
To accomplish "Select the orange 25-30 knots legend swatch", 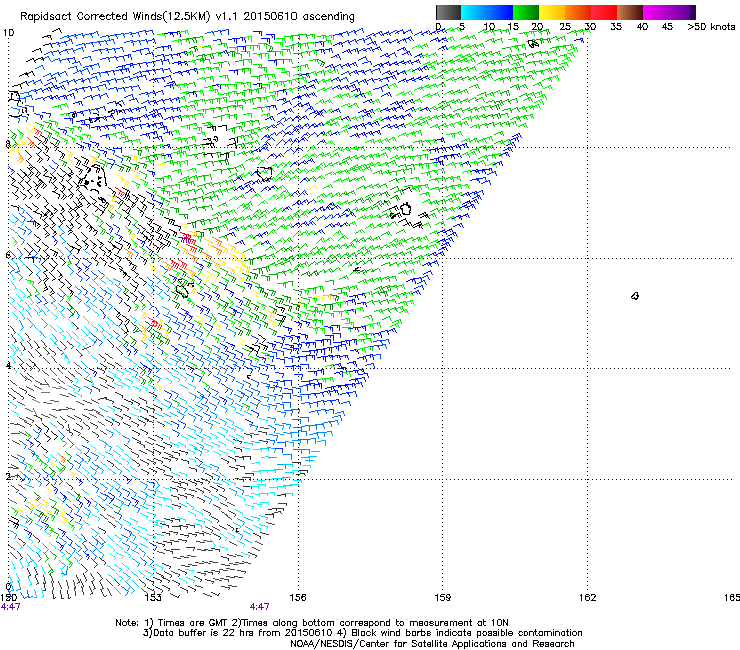I will click(x=577, y=12).
